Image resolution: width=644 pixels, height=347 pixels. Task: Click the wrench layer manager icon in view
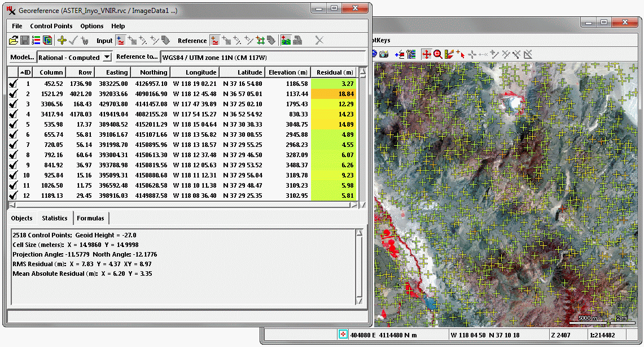pos(411,54)
